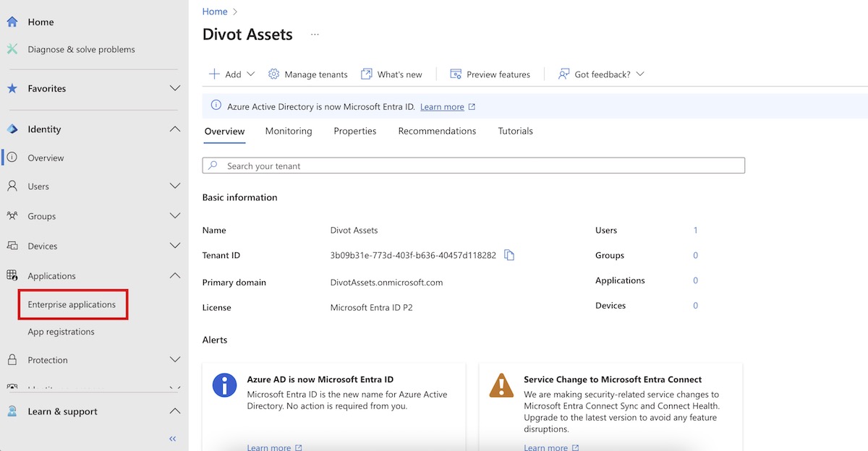The image size is (868, 451).
Task: Expand the Users menu in sidebar
Action: click(174, 186)
